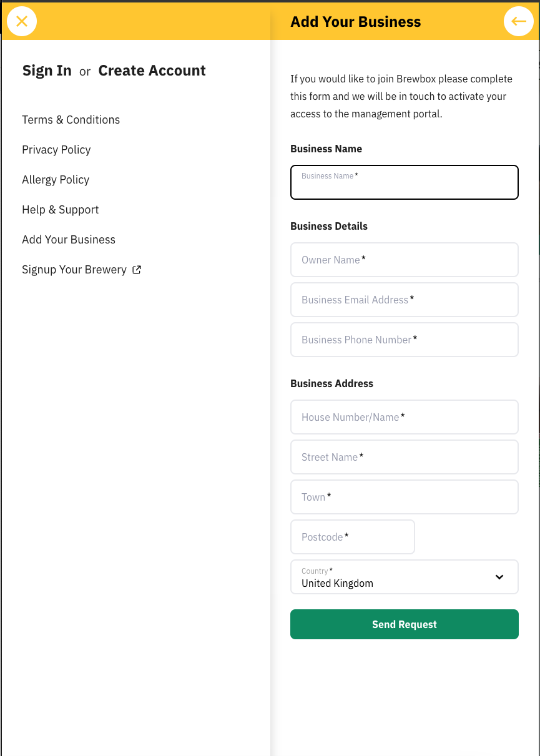Screen dimensions: 540x756
Task: Expand the Country dropdown chevron
Action: click(499, 577)
